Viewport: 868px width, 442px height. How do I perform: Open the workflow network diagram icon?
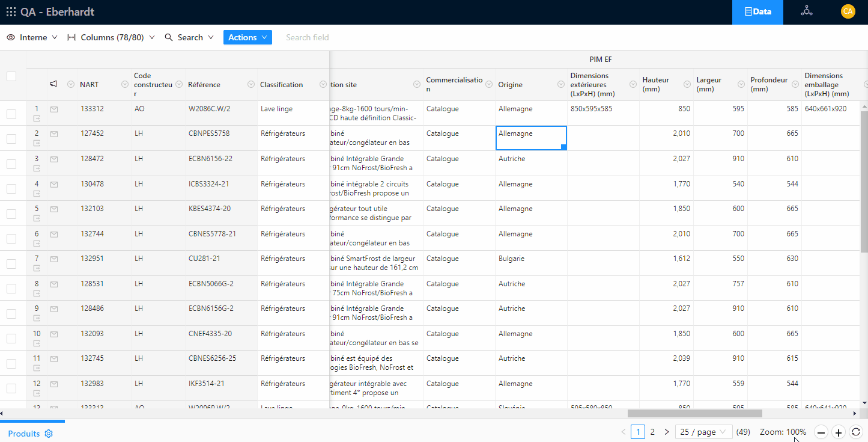click(806, 11)
